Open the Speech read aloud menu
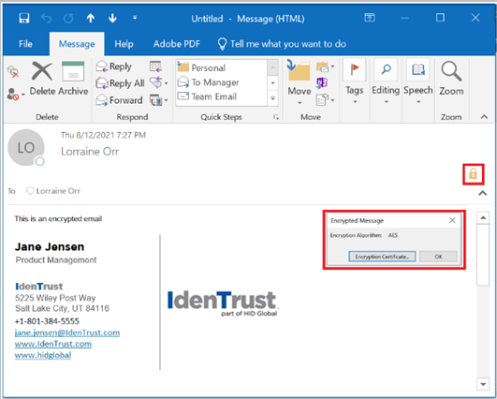This screenshot has width=497, height=399. [418, 81]
